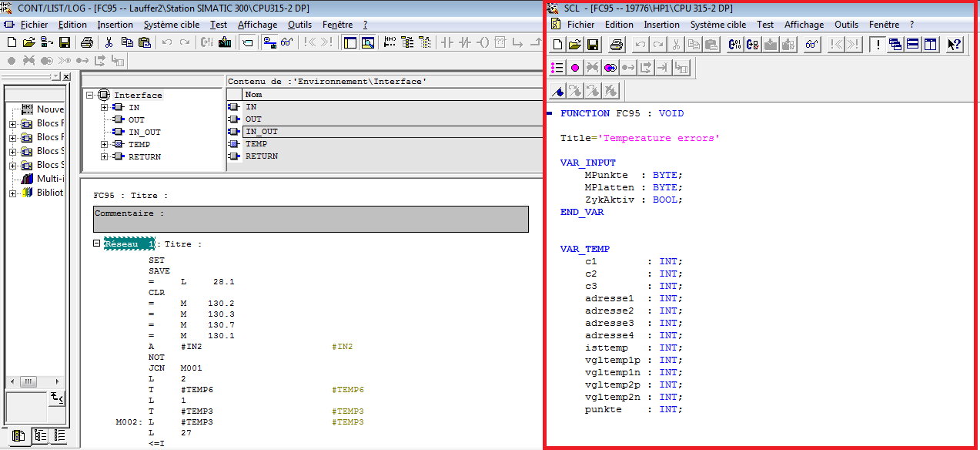Toggle the overview panel display button
Image resolution: width=980 pixels, height=450 pixels.
coord(350,42)
